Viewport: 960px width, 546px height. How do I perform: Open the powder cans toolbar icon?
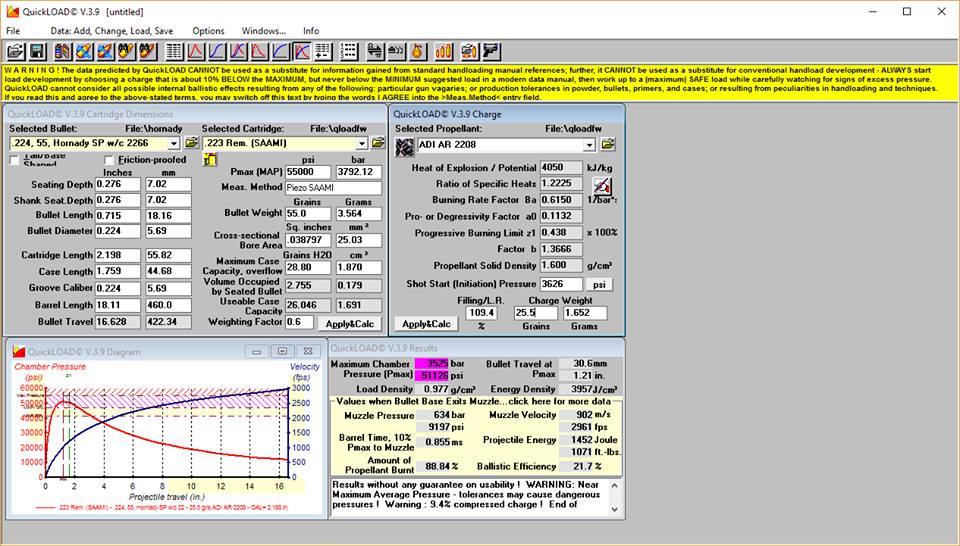[63, 51]
